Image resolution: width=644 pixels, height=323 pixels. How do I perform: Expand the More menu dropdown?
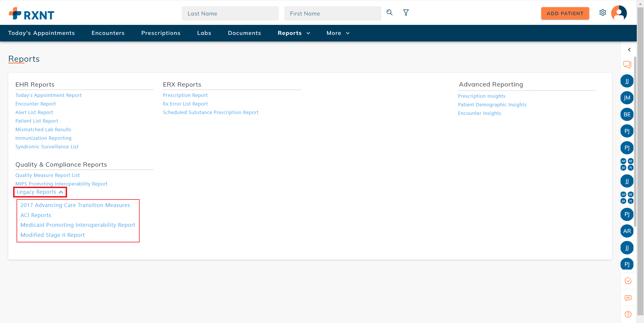click(338, 33)
